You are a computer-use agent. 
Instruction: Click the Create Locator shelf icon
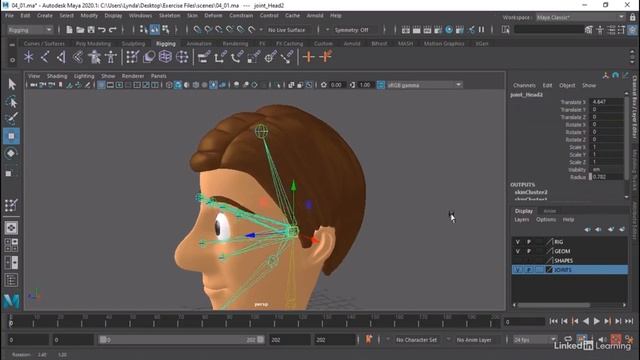click(x=28, y=57)
